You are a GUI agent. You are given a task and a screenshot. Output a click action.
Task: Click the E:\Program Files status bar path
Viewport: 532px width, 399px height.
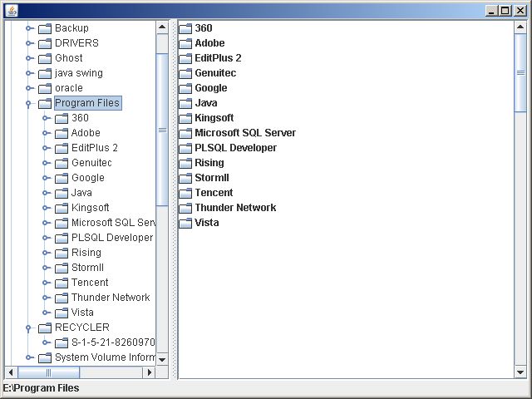(x=41, y=388)
